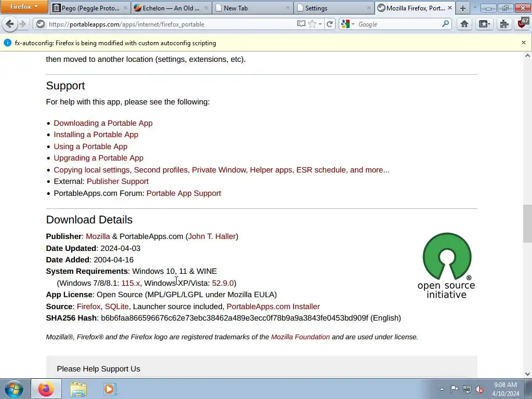This screenshot has width=532, height=399.
Task: Open the Mozilla publisher link
Action: (98, 236)
